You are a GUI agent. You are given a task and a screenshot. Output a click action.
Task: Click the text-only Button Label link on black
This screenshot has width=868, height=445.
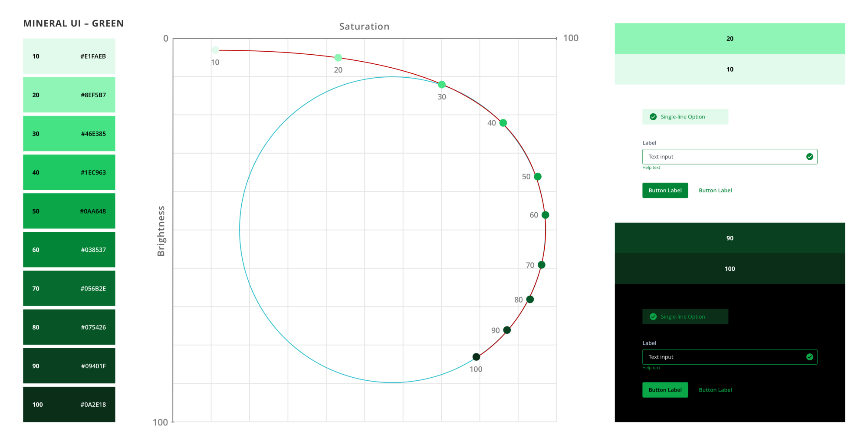pos(715,390)
